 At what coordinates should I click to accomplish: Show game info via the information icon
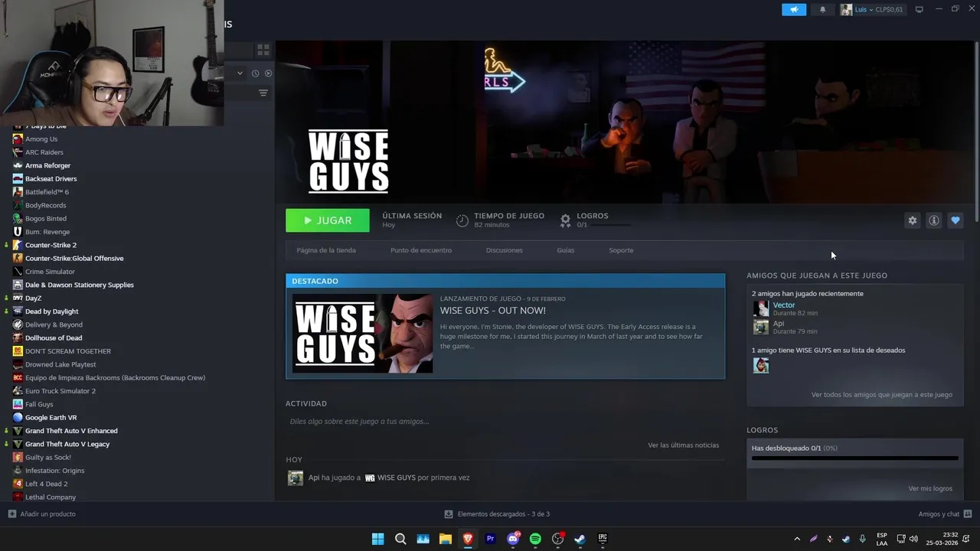tap(934, 220)
